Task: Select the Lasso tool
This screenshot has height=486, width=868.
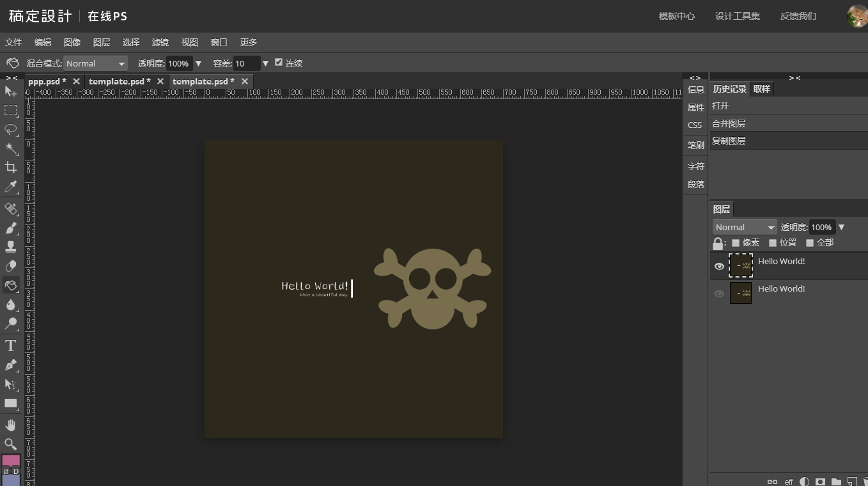Action: (x=11, y=130)
